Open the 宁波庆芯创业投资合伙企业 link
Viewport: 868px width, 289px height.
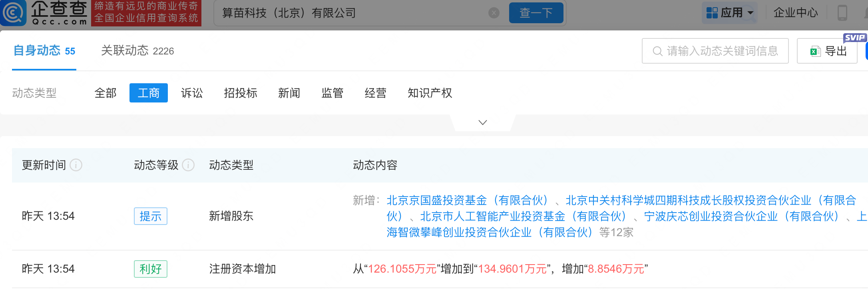tap(741, 216)
